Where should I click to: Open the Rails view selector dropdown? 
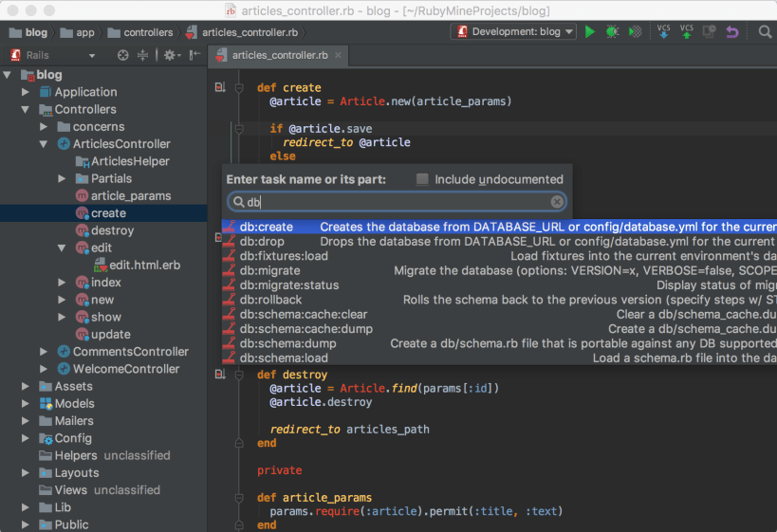click(92, 55)
